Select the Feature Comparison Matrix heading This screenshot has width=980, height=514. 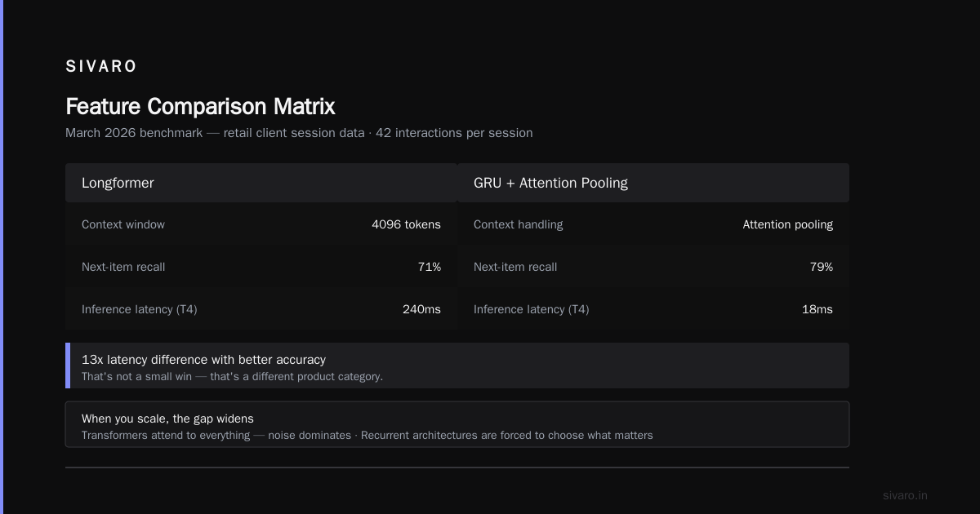[200, 107]
